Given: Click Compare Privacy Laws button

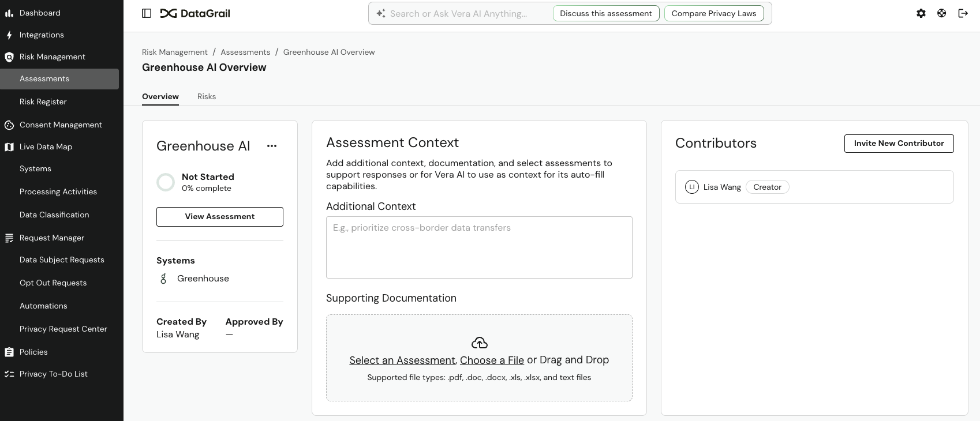Looking at the screenshot, I should point(714,13).
